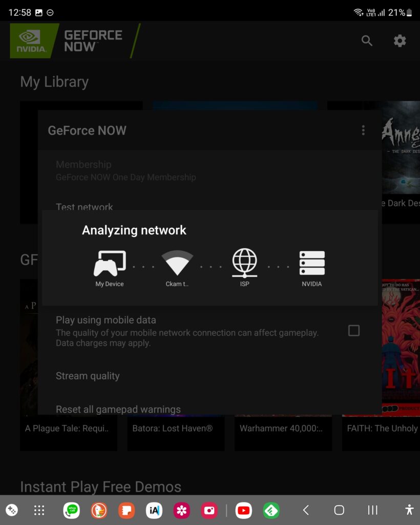Image resolution: width=420 pixels, height=525 pixels.
Task: Open settings via the gear icon
Action: click(x=400, y=41)
